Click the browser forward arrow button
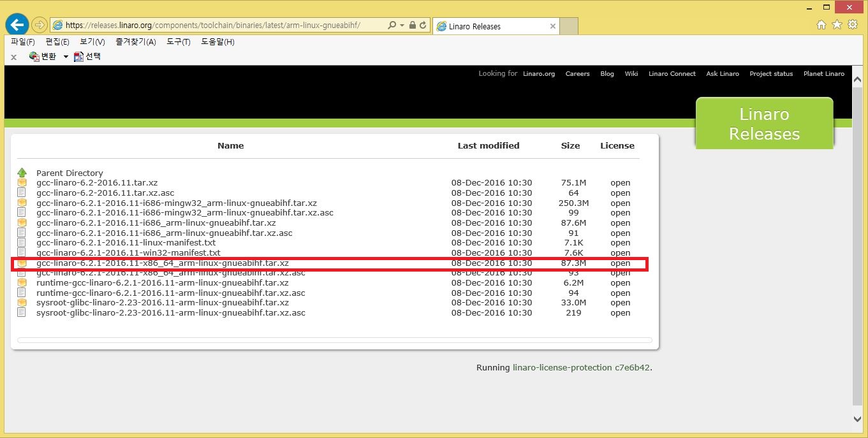868x438 pixels. pos(40,26)
